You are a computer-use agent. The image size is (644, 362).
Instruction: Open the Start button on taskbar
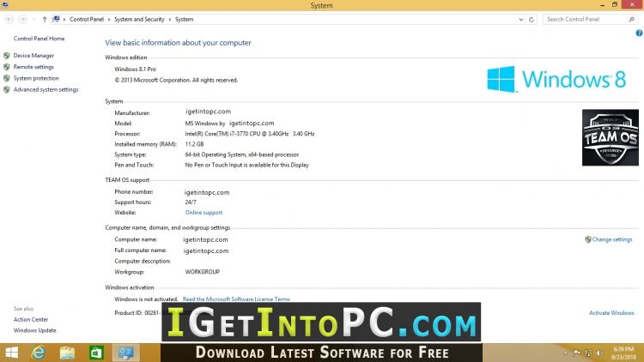(x=11, y=353)
